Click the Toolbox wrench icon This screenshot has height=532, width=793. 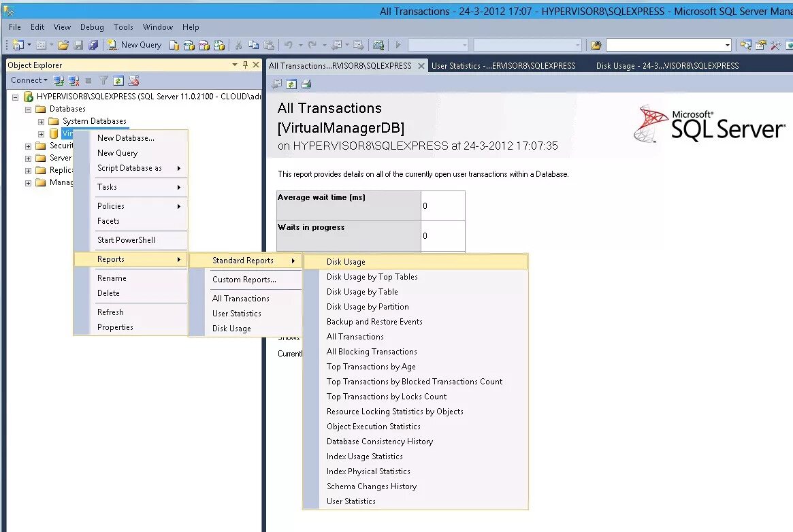[776, 45]
